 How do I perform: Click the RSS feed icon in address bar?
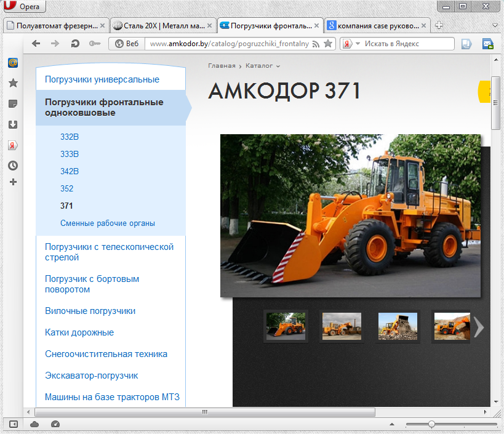316,44
